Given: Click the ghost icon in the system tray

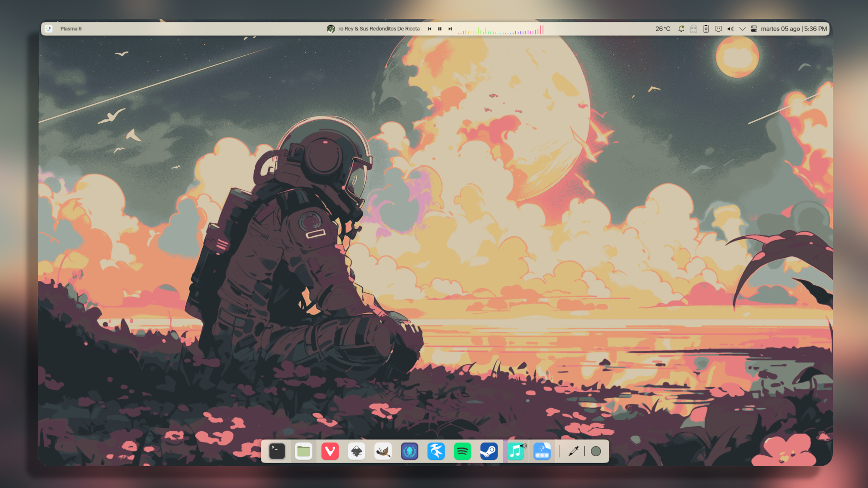Looking at the screenshot, I should (x=693, y=28).
